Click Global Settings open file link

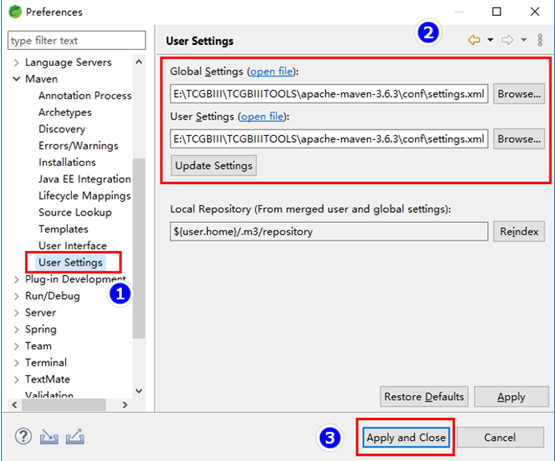pos(271,72)
